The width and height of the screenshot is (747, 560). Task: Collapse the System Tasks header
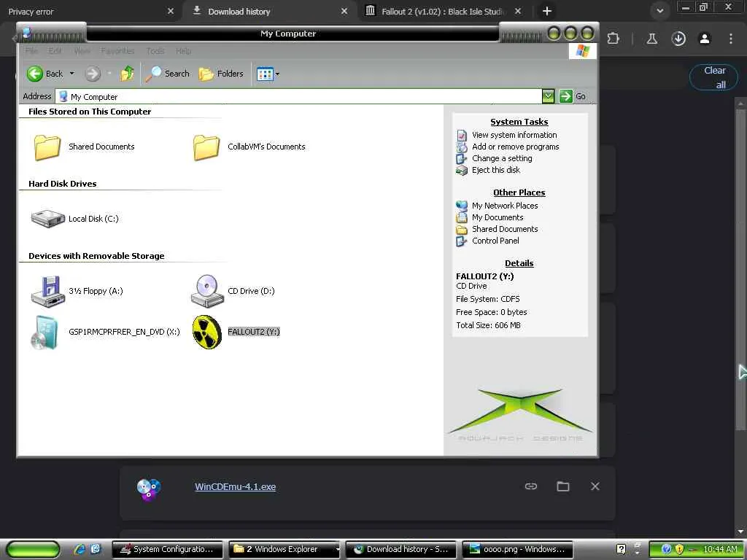tap(519, 122)
